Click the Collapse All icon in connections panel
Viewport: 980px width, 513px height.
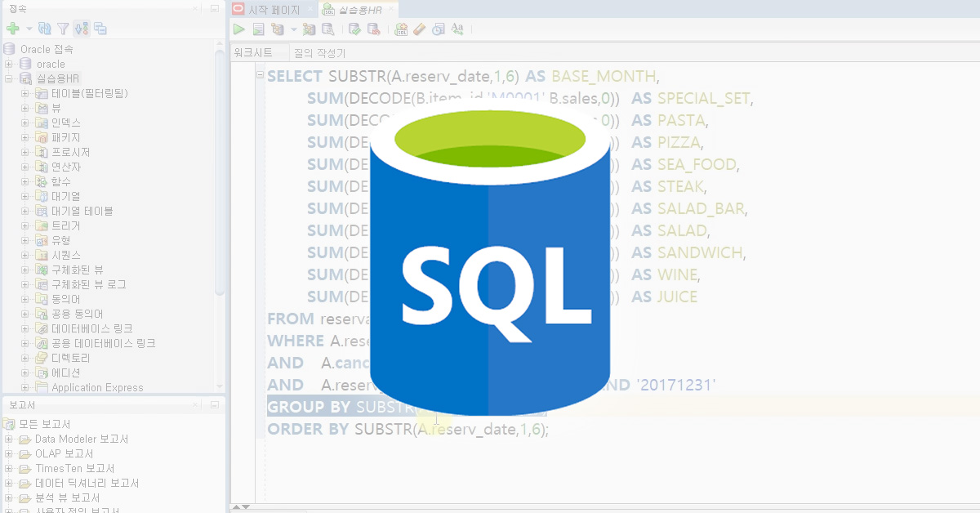tap(100, 29)
